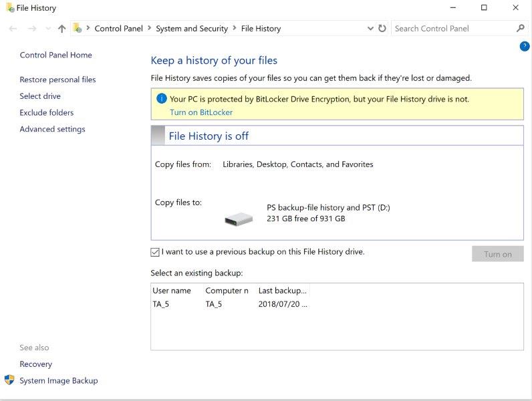Expand the chevron after Control Panel breadcrumb
532x401 pixels.
(x=150, y=29)
